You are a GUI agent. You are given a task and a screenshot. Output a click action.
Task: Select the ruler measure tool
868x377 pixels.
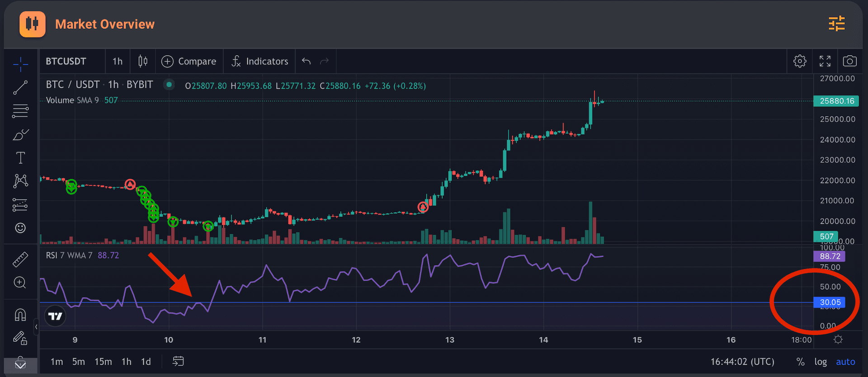click(x=20, y=259)
